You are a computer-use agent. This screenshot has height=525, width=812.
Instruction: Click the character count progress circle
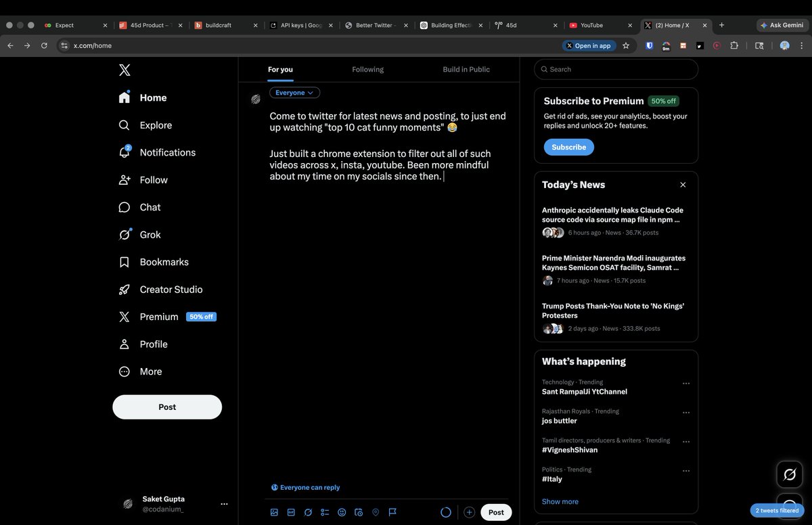pos(445,512)
